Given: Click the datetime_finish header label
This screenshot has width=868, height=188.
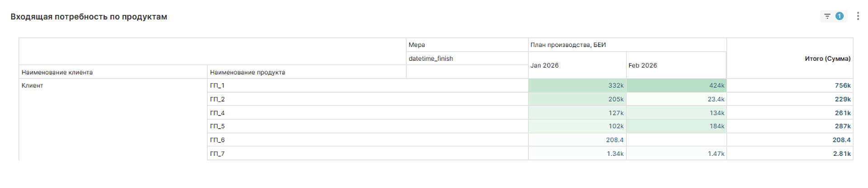Looking at the screenshot, I should coord(430,58).
